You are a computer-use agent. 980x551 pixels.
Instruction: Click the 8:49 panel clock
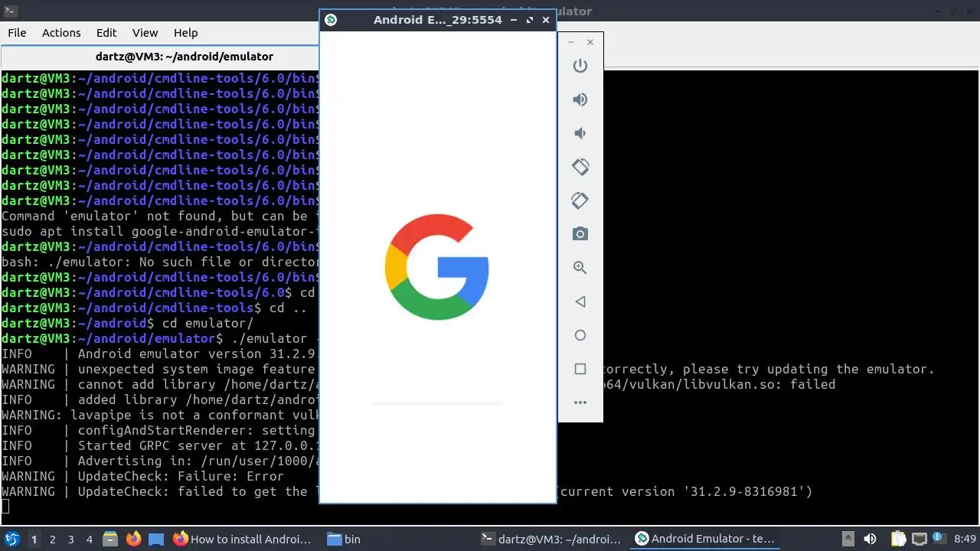point(965,539)
